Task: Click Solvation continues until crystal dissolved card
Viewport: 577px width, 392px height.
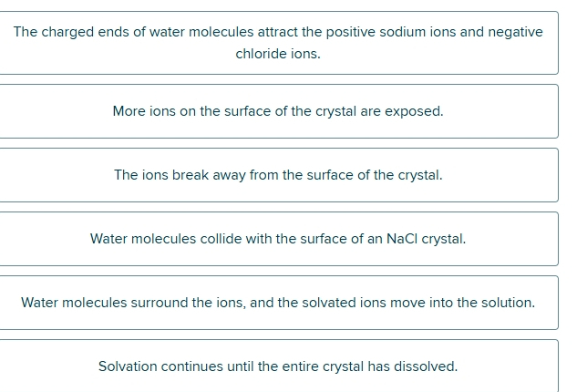Action: pos(279,366)
